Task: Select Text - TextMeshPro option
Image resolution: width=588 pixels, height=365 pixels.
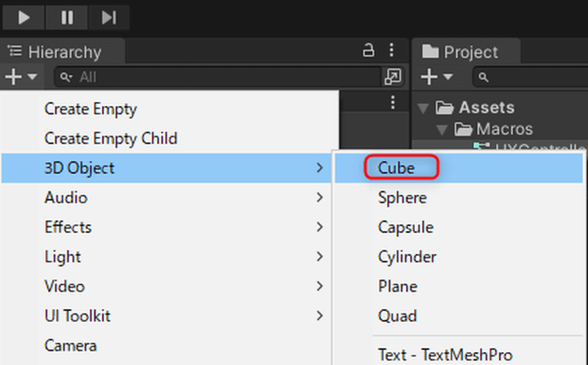Action: tap(445, 354)
